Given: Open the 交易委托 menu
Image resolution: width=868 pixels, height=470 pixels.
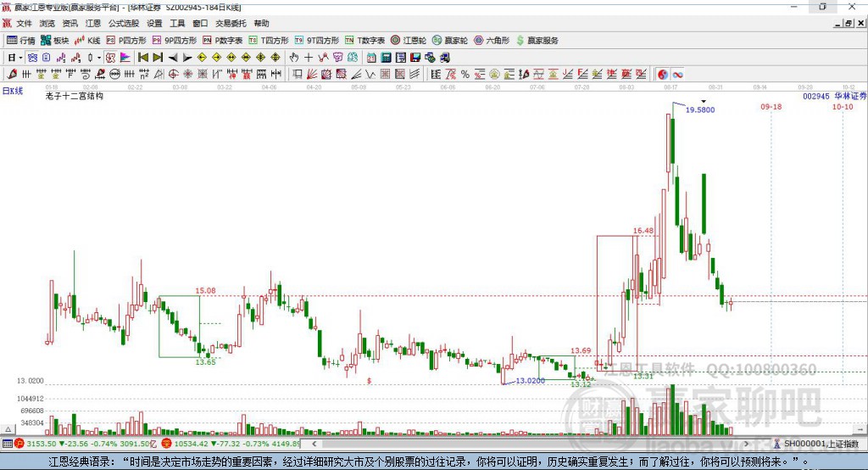Looking at the screenshot, I should pyautogui.click(x=231, y=23).
